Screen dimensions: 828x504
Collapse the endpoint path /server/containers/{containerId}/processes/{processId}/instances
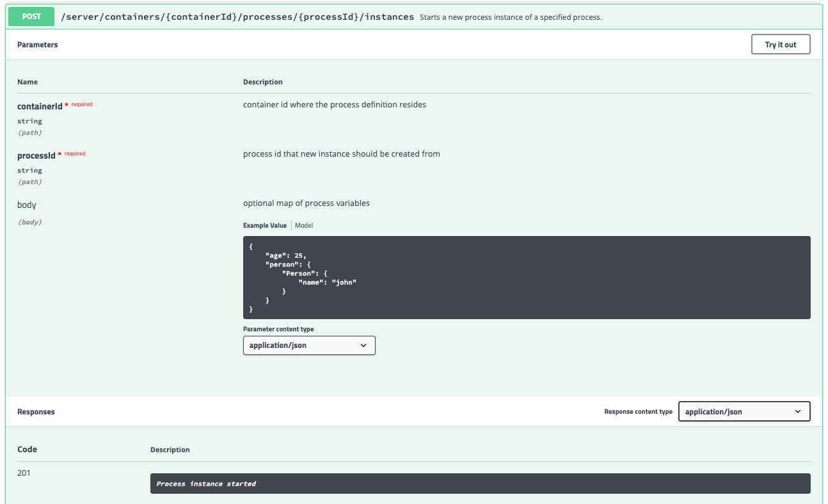pyautogui.click(x=237, y=17)
